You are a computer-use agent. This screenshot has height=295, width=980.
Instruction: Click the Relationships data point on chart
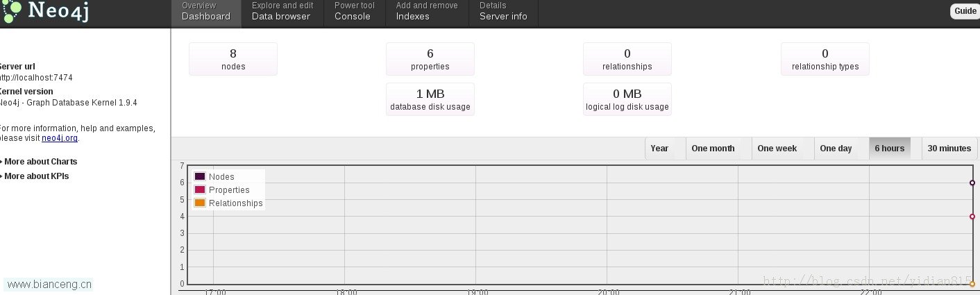[972, 284]
